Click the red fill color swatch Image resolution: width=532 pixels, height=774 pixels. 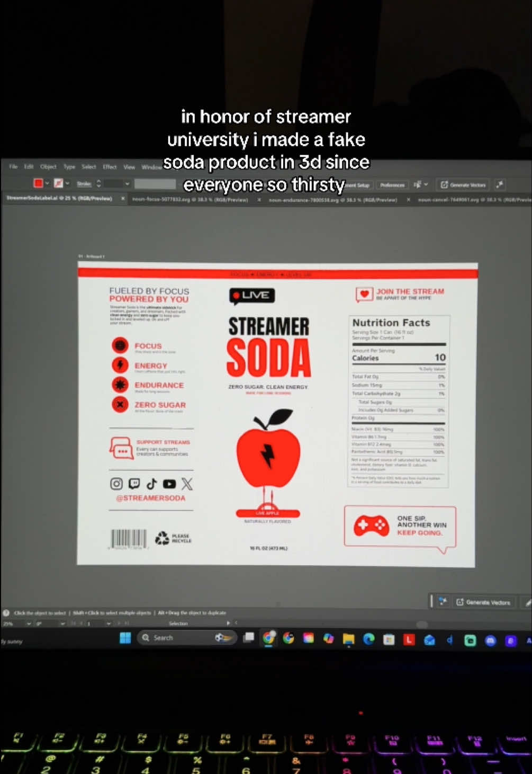[x=38, y=183]
